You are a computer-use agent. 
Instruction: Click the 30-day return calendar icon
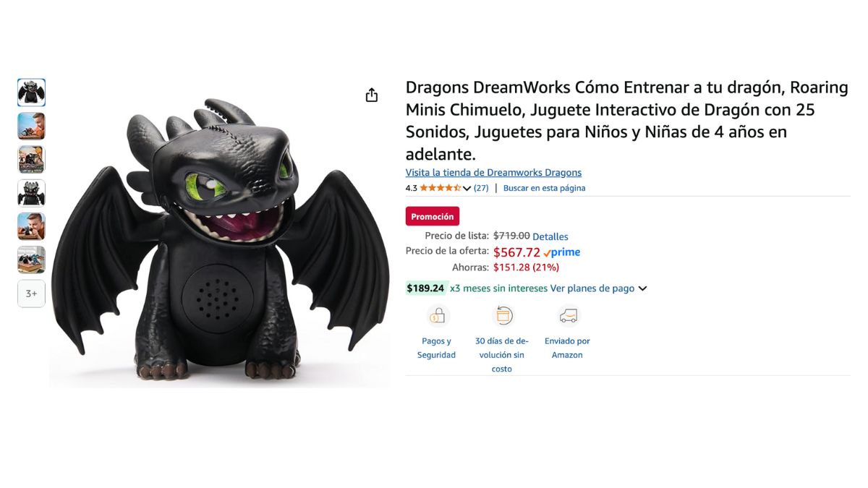pyautogui.click(x=503, y=316)
